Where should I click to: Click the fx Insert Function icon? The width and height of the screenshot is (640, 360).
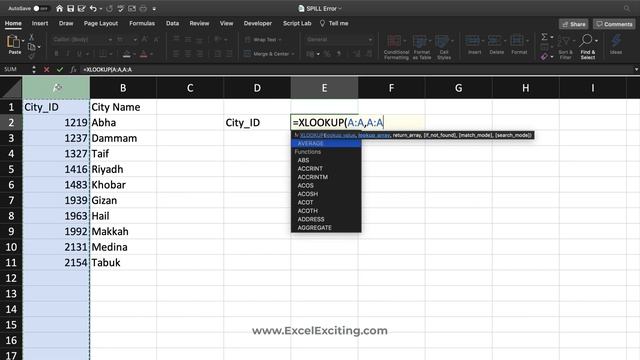coord(73,69)
